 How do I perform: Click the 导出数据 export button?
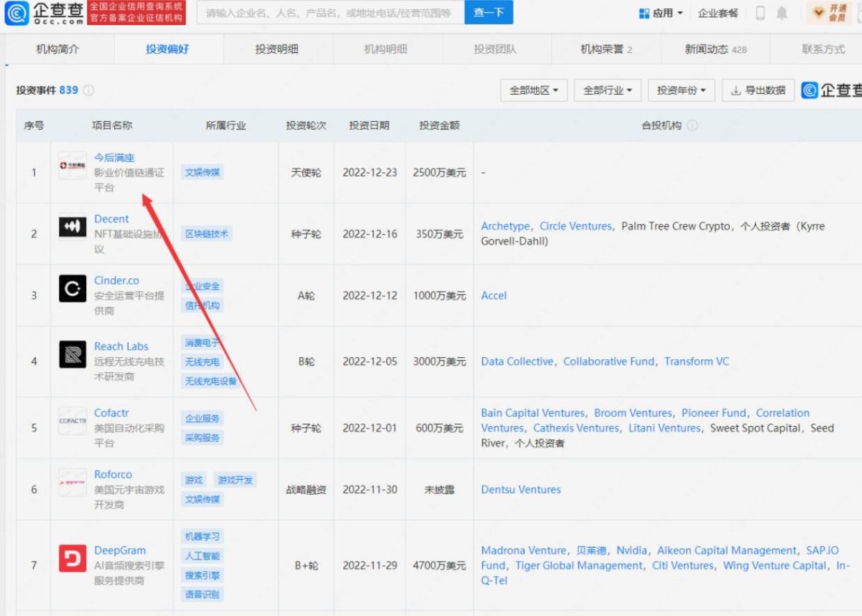point(758,90)
